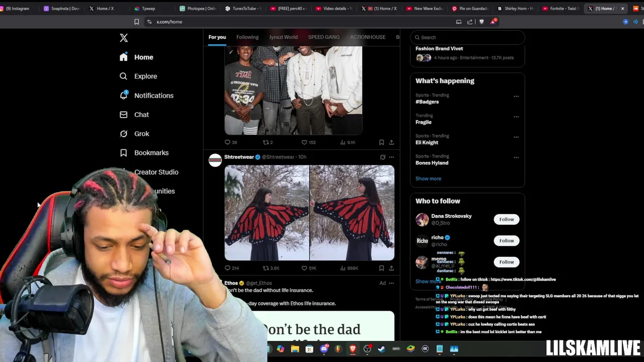Open Shtreetwear profile avatar
The height and width of the screenshot is (362, 644).
pyautogui.click(x=215, y=160)
